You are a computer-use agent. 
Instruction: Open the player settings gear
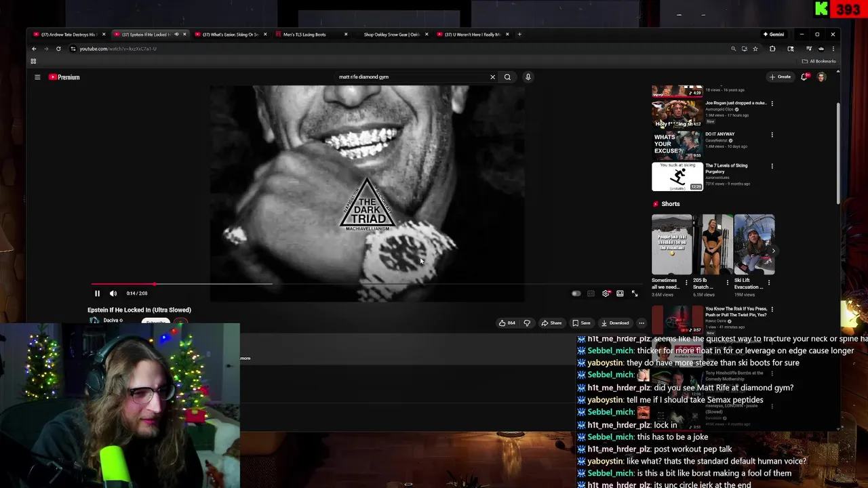click(606, 293)
